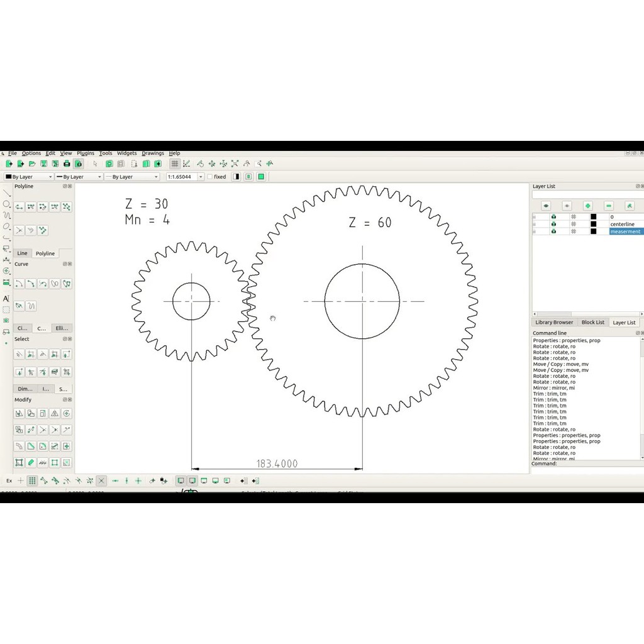Click the Zoom Auto icon
The width and height of the screenshot is (644, 644).
pyautogui.click(x=235, y=164)
